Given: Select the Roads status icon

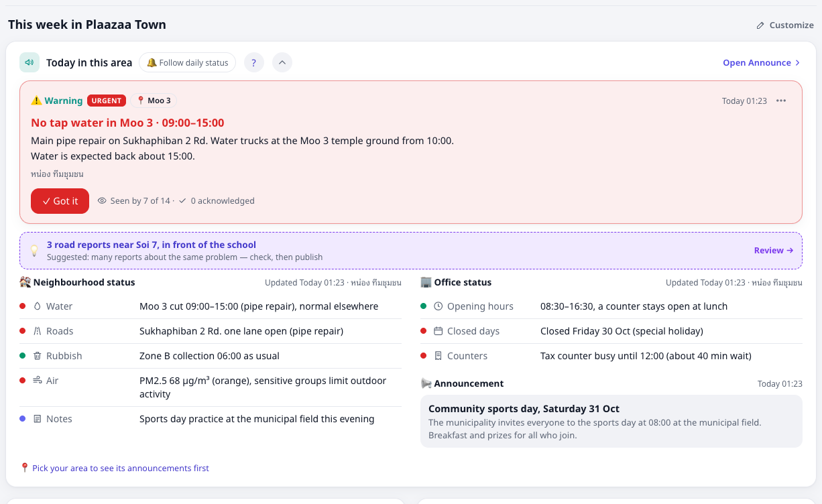Looking at the screenshot, I should point(37,331).
